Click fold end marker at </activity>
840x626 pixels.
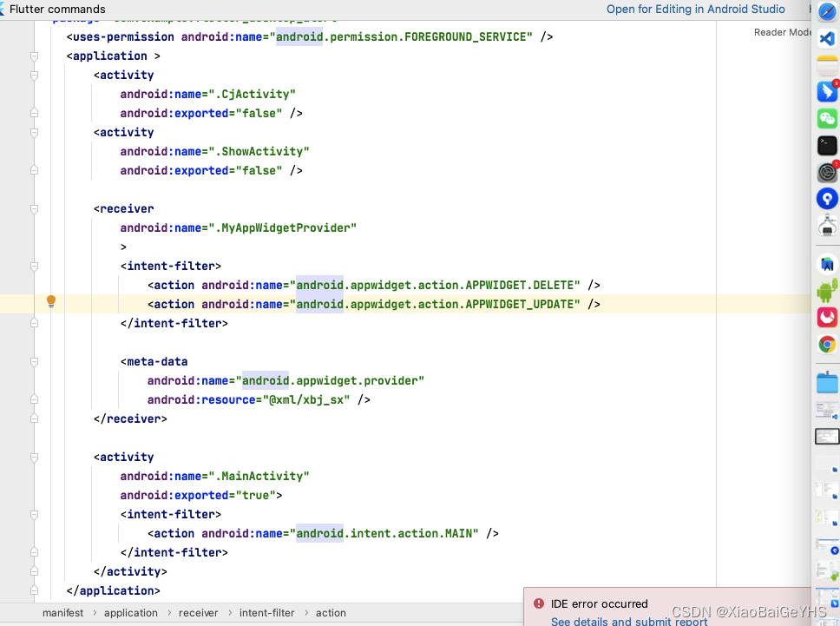pos(35,571)
